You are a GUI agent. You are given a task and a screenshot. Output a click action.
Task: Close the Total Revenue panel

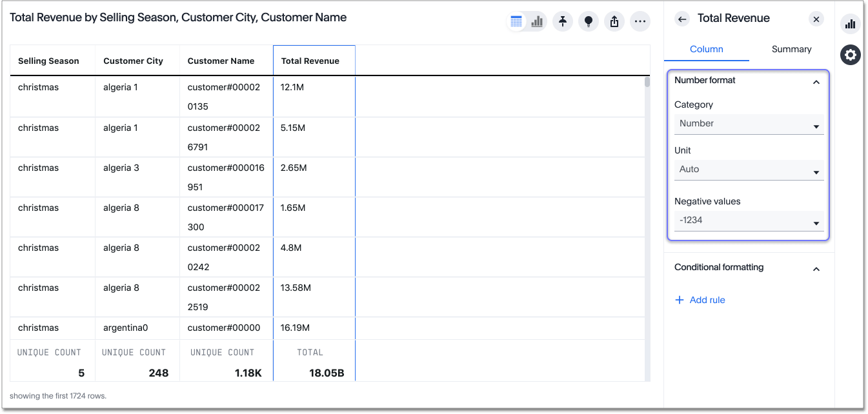[816, 19]
